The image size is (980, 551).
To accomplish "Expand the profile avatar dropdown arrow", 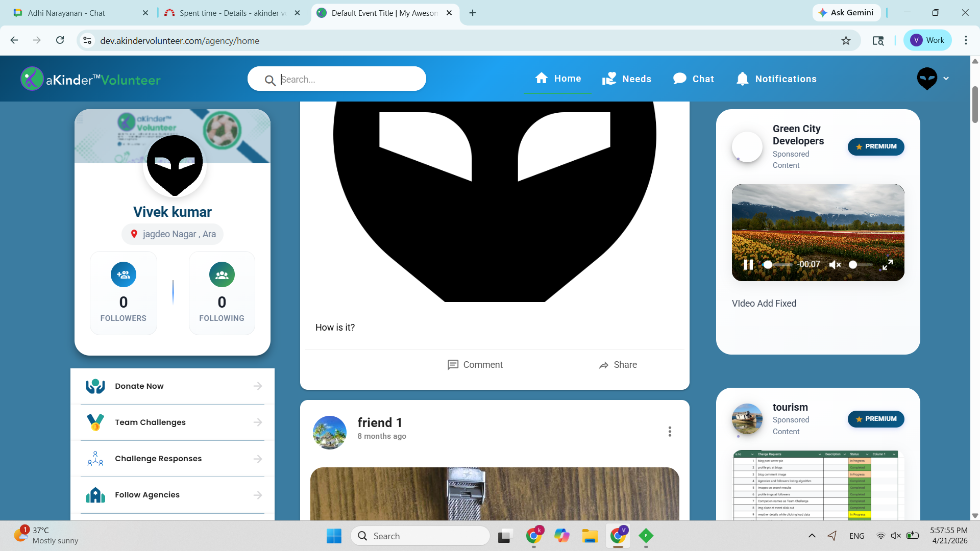I will [946, 79].
